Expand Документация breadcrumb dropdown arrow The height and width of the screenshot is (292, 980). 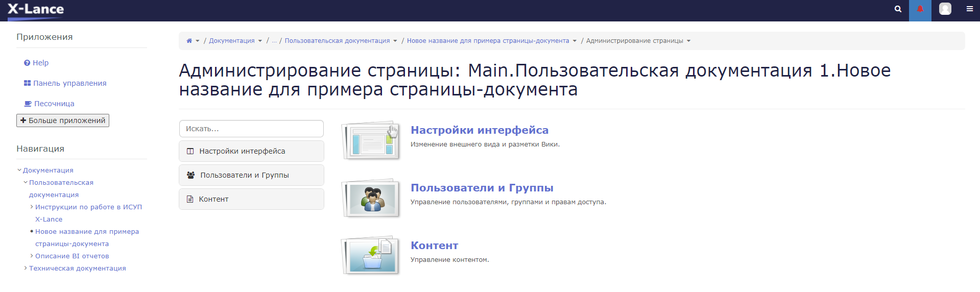click(x=260, y=41)
